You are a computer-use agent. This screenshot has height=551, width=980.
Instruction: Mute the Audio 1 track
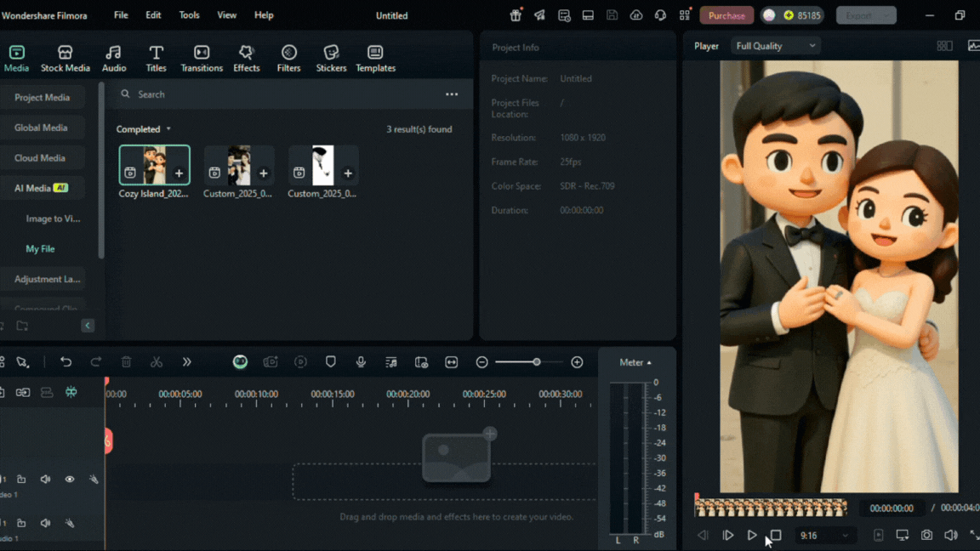(x=46, y=523)
